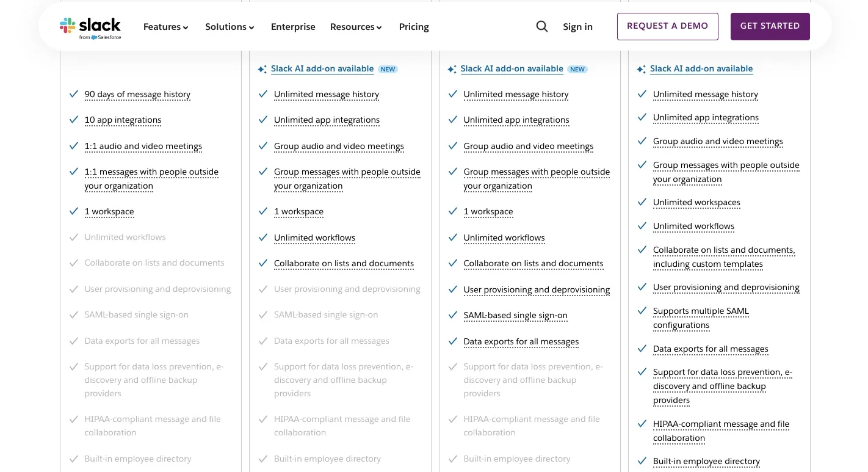Open rightmost Slack AI add-on available link
Viewport: 868px width, 472px height.
pos(701,69)
